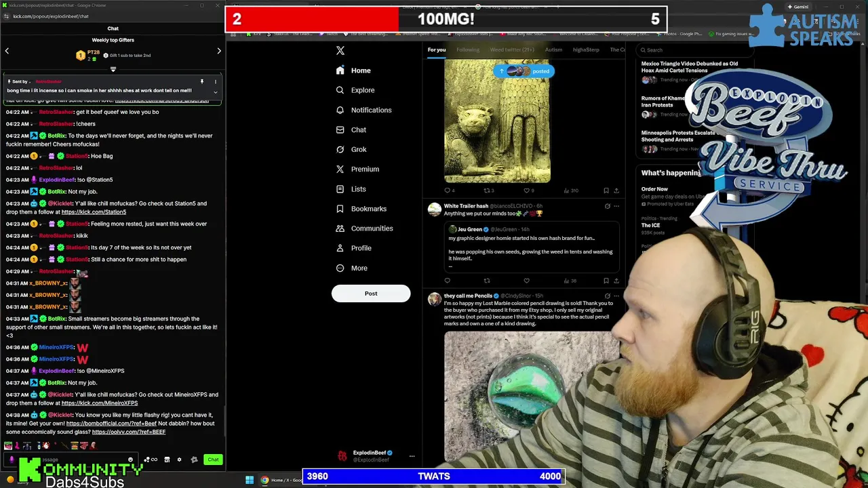Viewport: 868px width, 488px height.
Task: Click the white Post button
Action: 371,293
